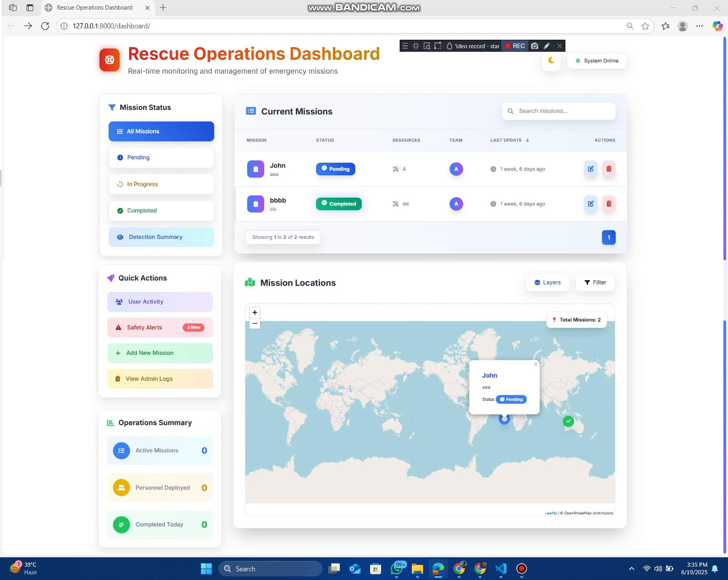Viewport: 728px width, 580px height.
Task: Stop recording via the REC button
Action: coord(514,46)
